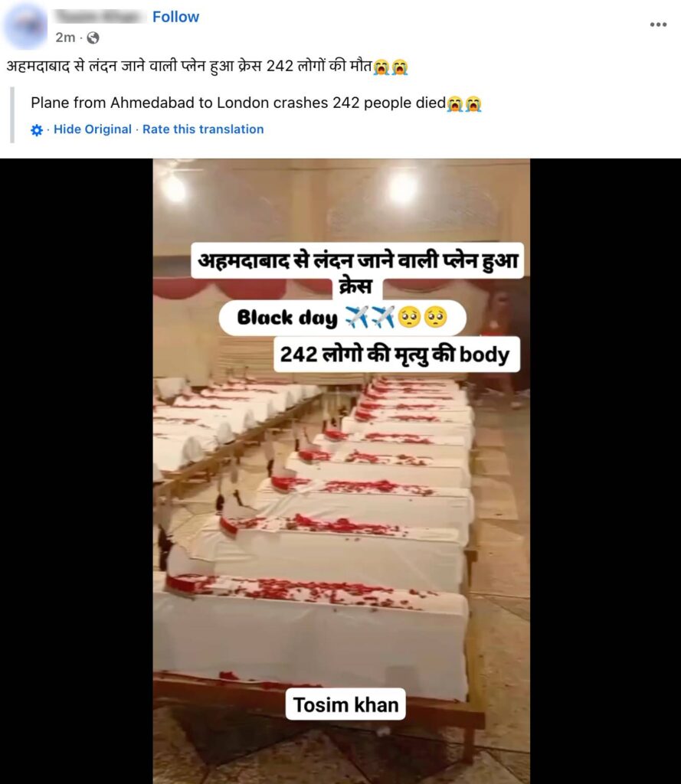This screenshot has height=784, width=681.
Task: Click the 2m post timestamp
Action: (x=65, y=38)
